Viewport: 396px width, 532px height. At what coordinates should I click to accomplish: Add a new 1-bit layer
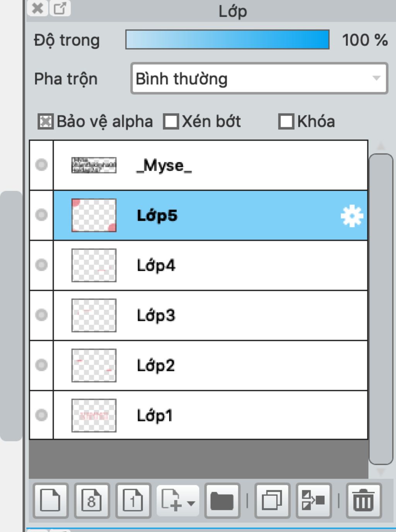pyautogui.click(x=133, y=500)
